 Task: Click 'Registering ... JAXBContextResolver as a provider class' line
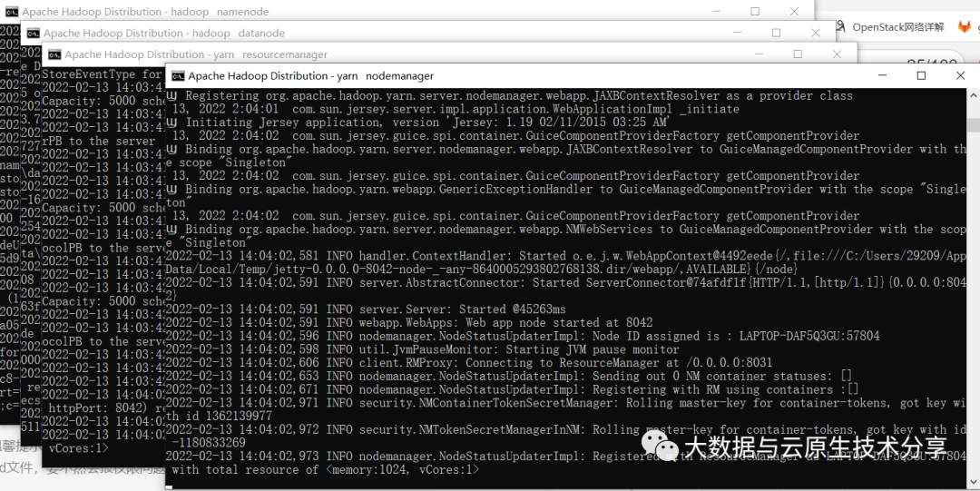509,96
